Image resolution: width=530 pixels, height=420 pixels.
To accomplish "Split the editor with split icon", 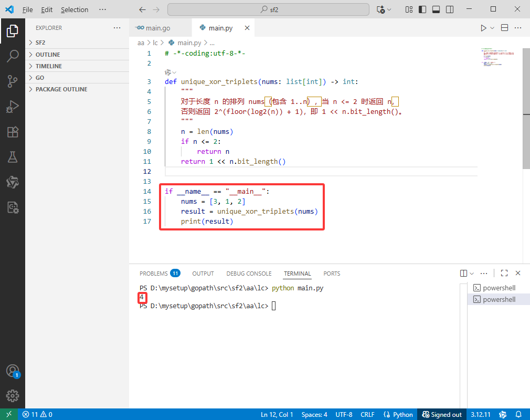I will point(504,28).
